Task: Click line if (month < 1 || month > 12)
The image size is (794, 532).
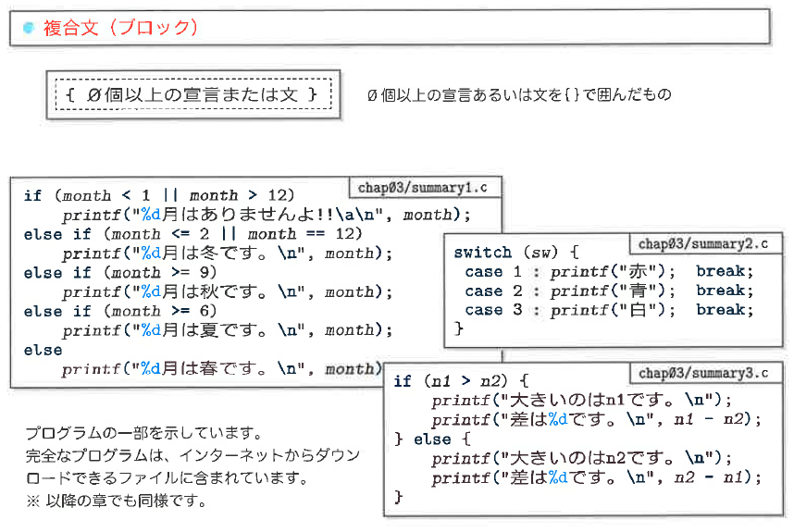Action: tap(159, 195)
